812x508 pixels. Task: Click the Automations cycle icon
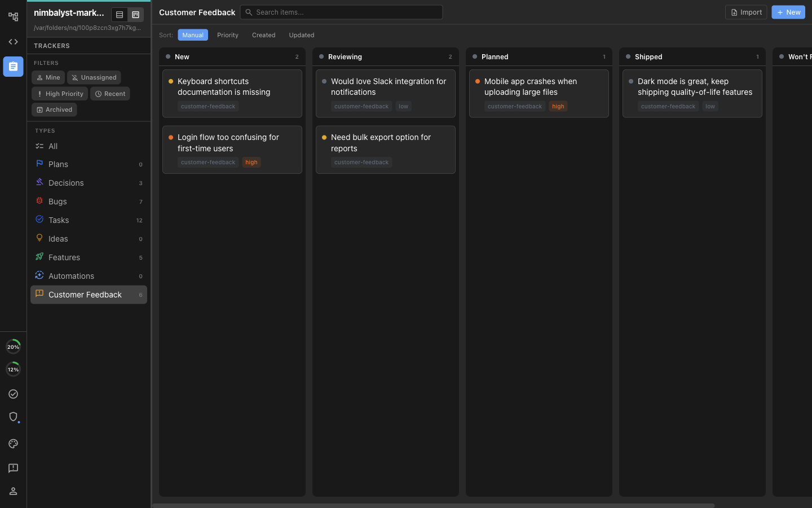tap(39, 275)
